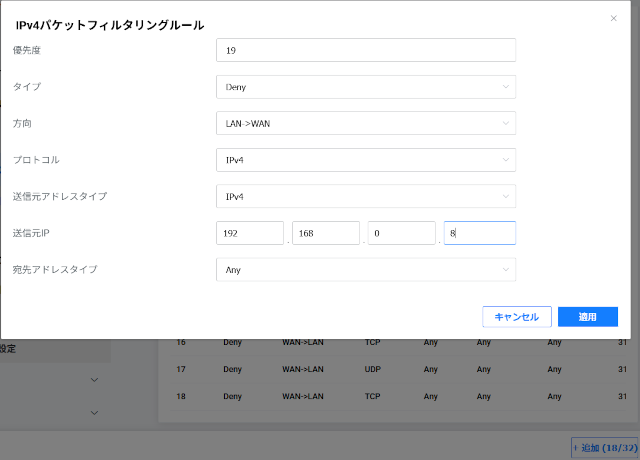Click the first source IP octet 192
Viewport: 640px width, 460px height.
[x=250, y=233]
